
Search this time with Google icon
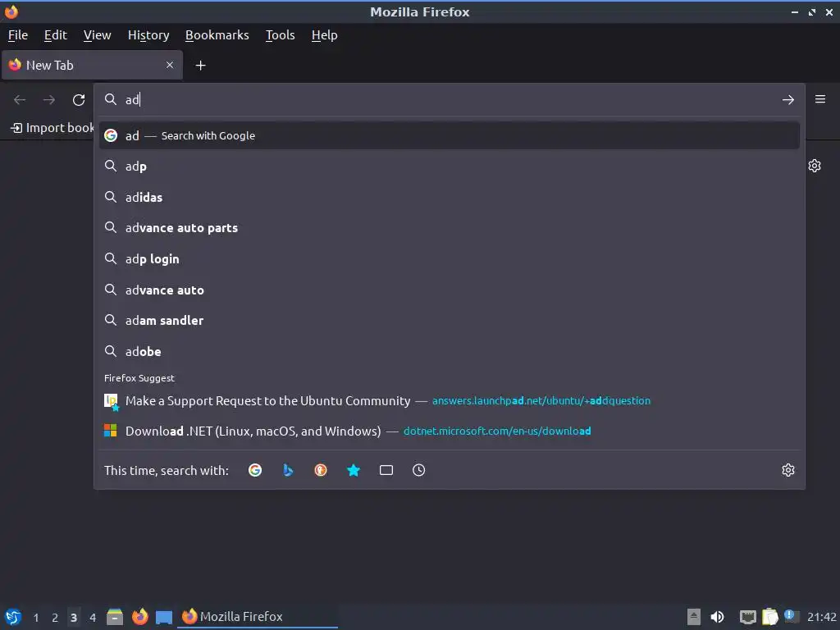pos(255,470)
